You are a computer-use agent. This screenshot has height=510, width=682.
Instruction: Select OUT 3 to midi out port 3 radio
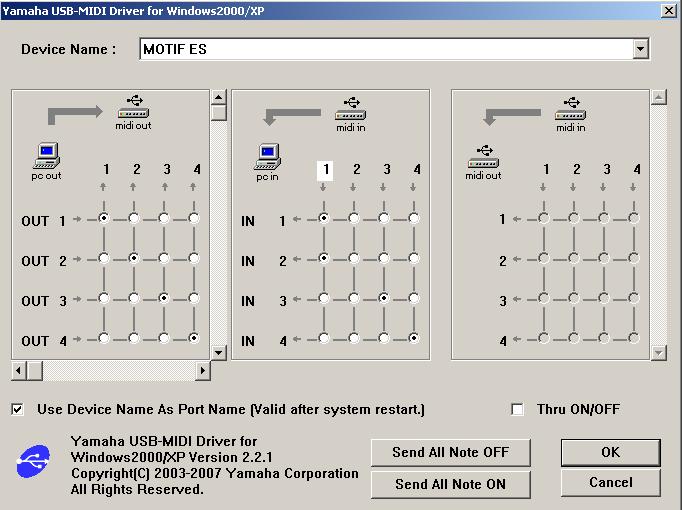pyautogui.click(x=164, y=298)
